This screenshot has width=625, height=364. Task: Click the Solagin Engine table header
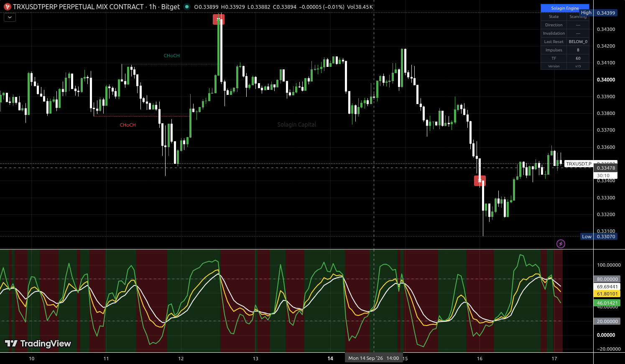click(x=565, y=8)
